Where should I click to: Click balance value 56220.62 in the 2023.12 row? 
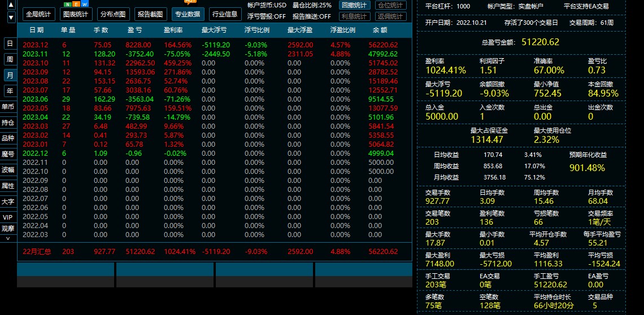(383, 45)
